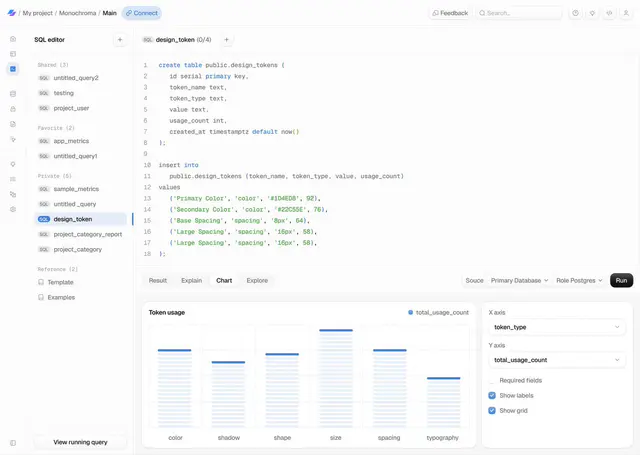The image size is (640, 455).
Task: Uncheck the Show grid checkbox
Action: coord(492,411)
